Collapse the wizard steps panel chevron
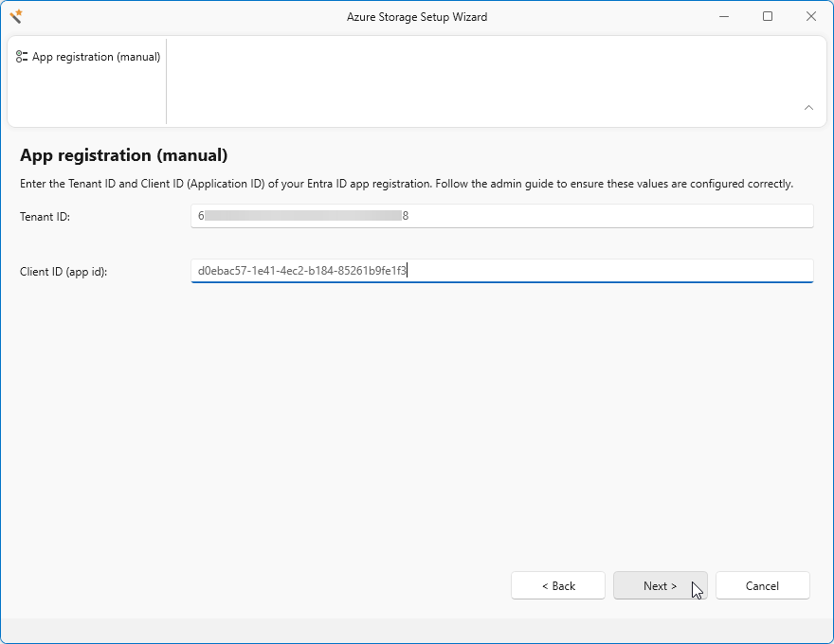Viewport: 834px width, 644px height. pyautogui.click(x=808, y=107)
